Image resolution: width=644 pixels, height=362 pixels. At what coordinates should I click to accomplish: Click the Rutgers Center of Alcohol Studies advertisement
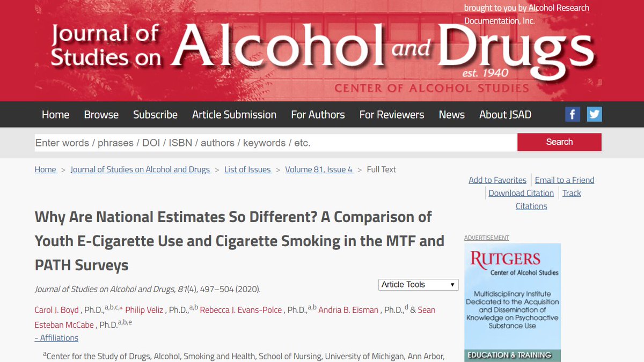pos(513,302)
